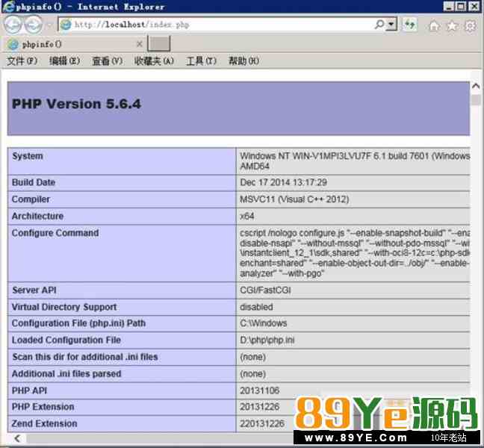Click the Virtual Directory Support value disabled

click(256, 308)
